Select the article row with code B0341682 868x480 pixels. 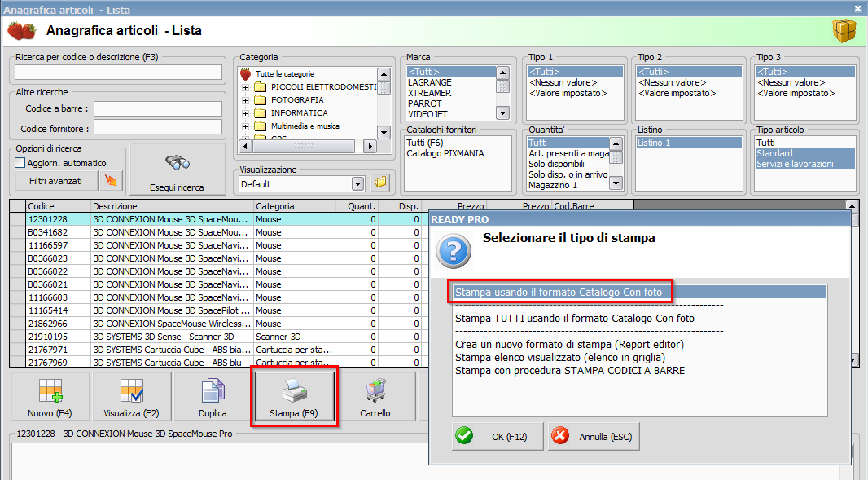(219, 233)
